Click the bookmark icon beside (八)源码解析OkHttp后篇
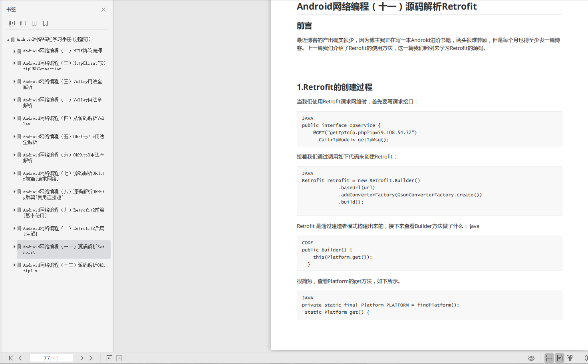588x364 pixels. 19,192
